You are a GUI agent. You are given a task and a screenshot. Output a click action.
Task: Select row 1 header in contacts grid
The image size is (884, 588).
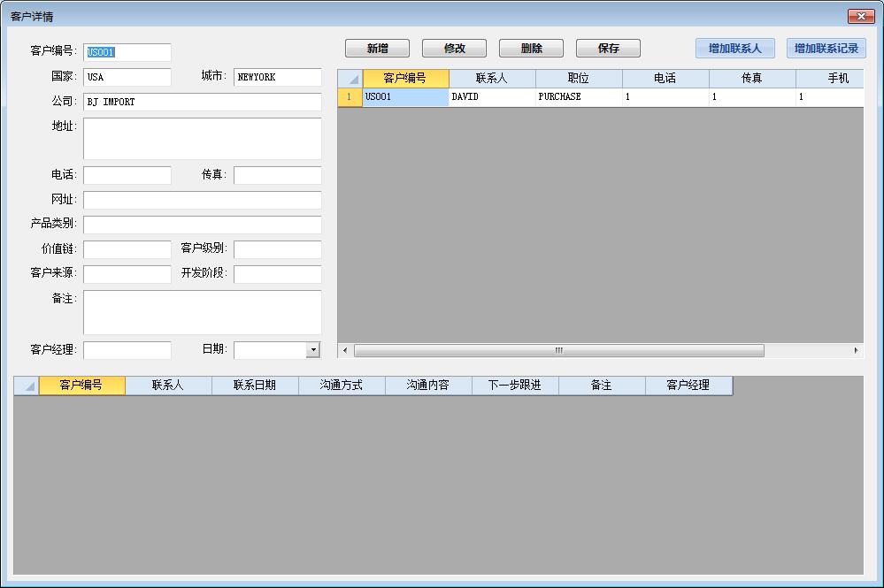click(350, 97)
